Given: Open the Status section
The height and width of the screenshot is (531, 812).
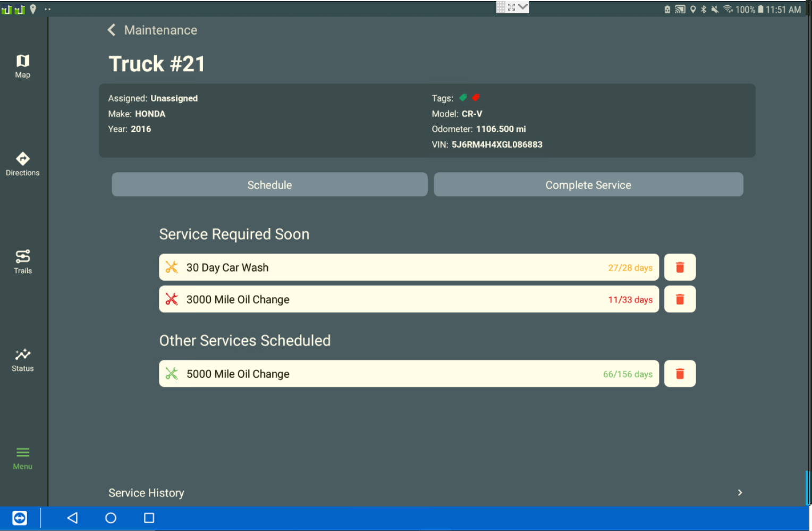Looking at the screenshot, I should point(22,360).
